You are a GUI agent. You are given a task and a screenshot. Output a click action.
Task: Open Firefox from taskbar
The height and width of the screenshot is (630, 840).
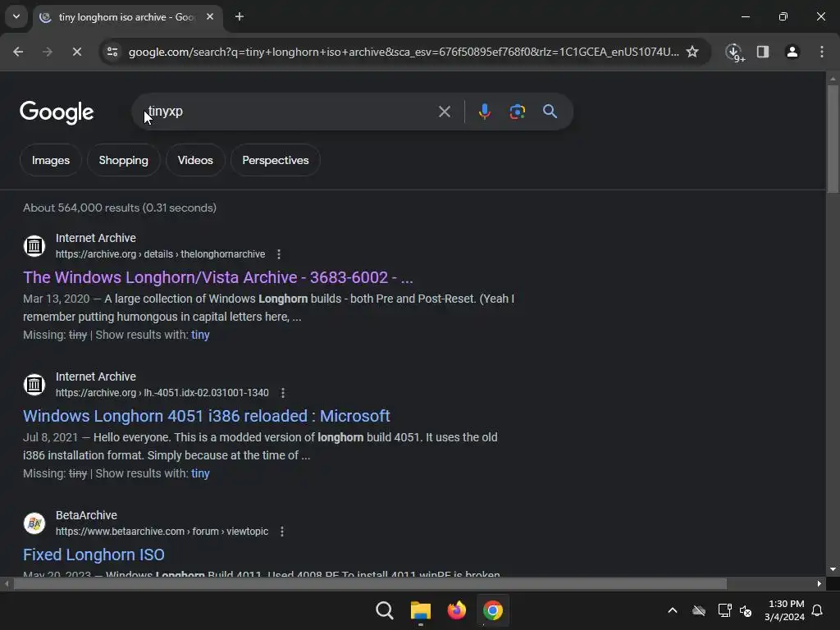[x=456, y=610]
